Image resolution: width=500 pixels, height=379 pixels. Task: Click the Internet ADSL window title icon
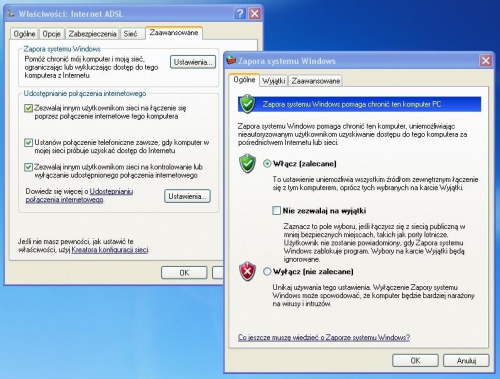pyautogui.click(x=11, y=14)
